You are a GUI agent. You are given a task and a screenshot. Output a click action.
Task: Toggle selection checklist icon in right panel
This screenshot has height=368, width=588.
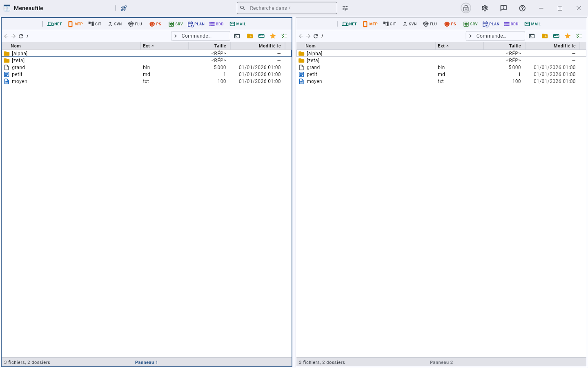[579, 36]
